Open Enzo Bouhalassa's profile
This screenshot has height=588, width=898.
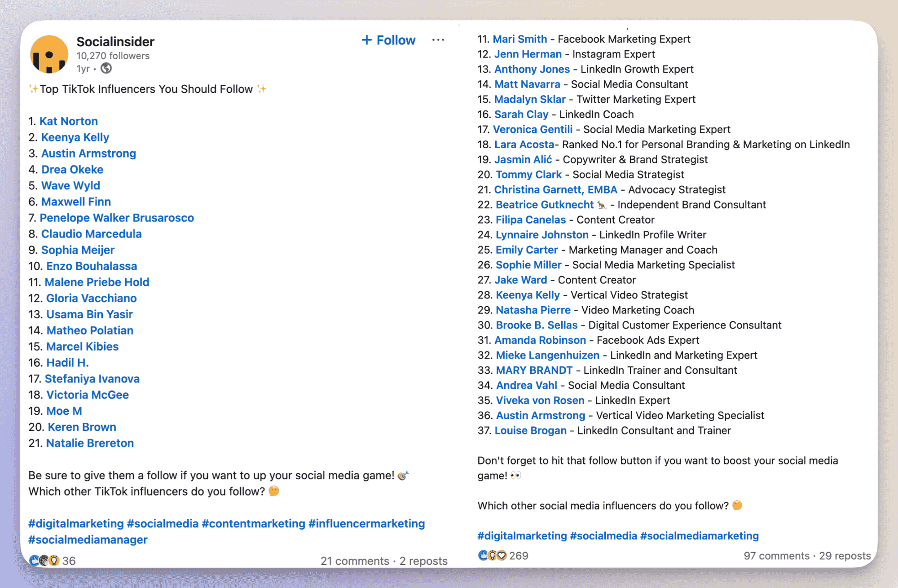coord(92,266)
